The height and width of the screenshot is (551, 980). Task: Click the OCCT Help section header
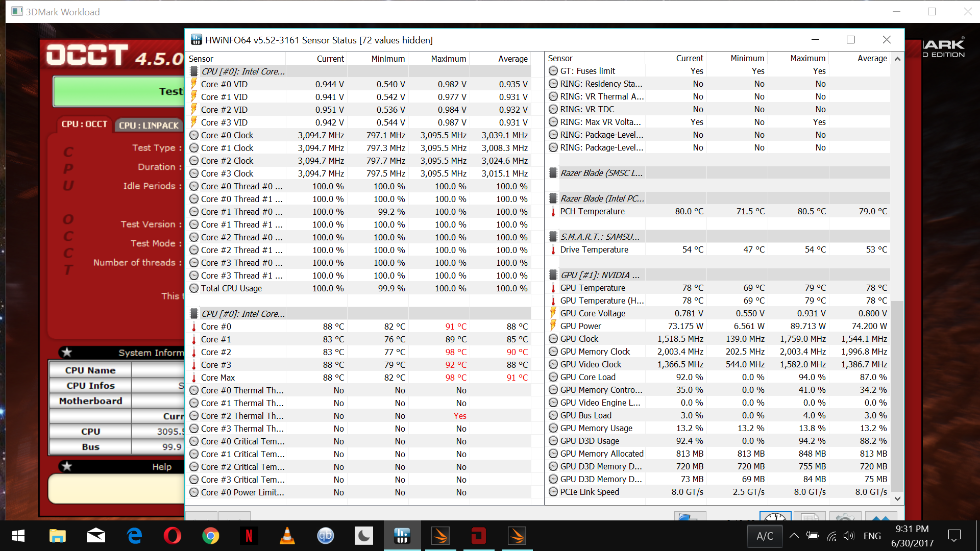pos(120,467)
